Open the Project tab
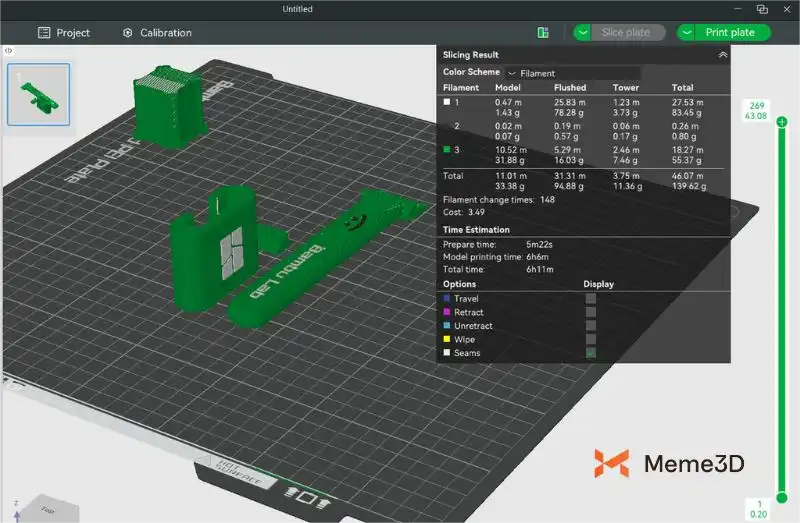The image size is (800, 523). (x=64, y=33)
